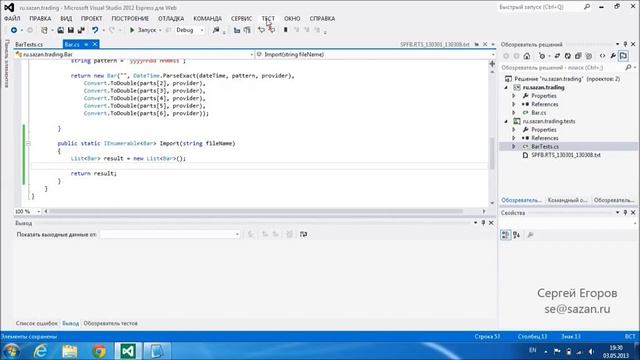Click the Solution Explorer search field

point(562,67)
